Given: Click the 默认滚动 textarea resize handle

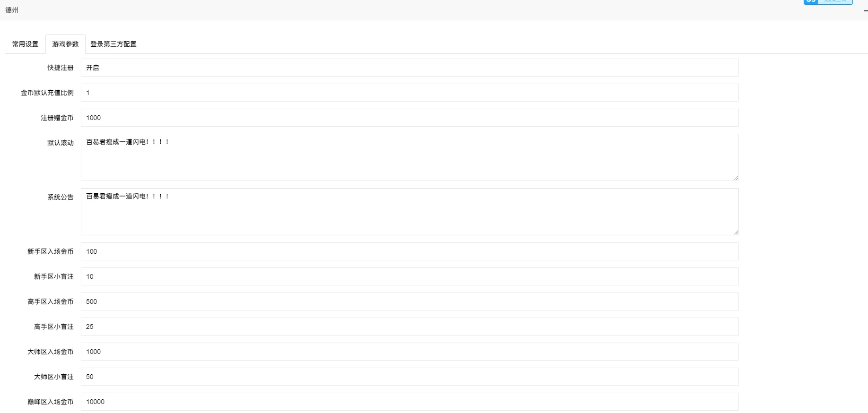Looking at the screenshot, I should (x=736, y=178).
